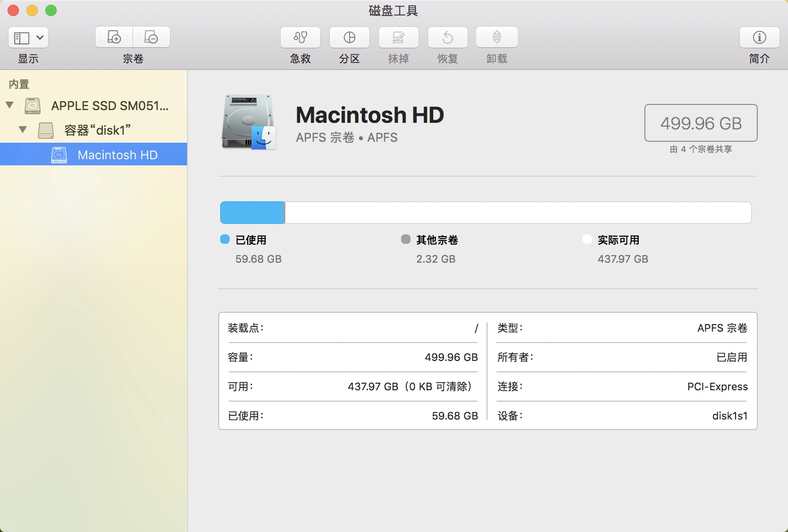Click the 磁盘工具 window title
Viewport: 788px width, 532px height.
point(394,10)
